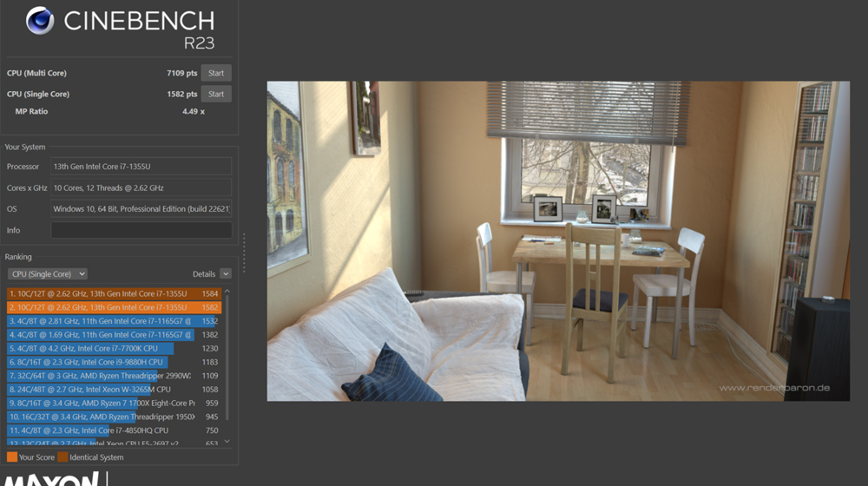Start the CPU Multi Core benchmark
Screen dimensions: 868x486
pyautogui.click(x=216, y=73)
